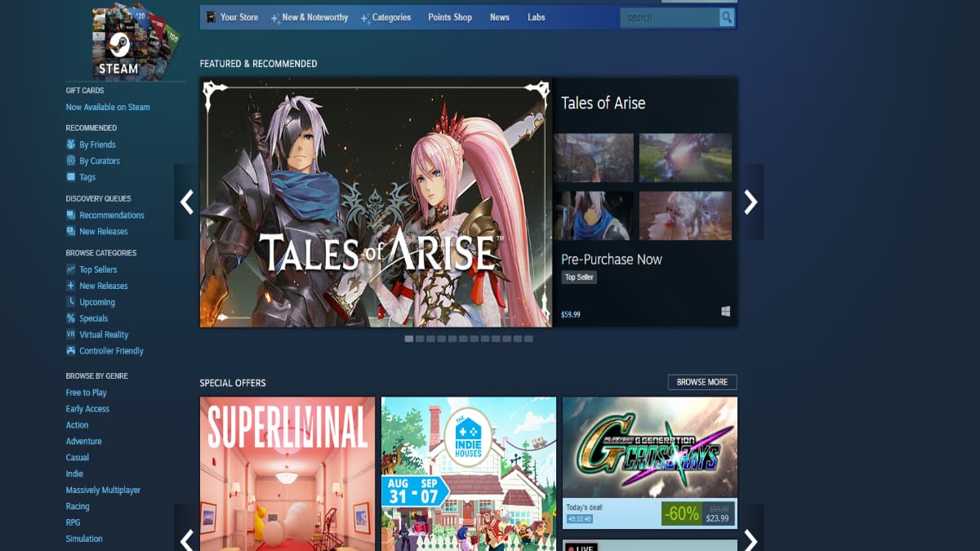The height and width of the screenshot is (551, 980).
Task: Open the Points Shop
Action: (450, 16)
